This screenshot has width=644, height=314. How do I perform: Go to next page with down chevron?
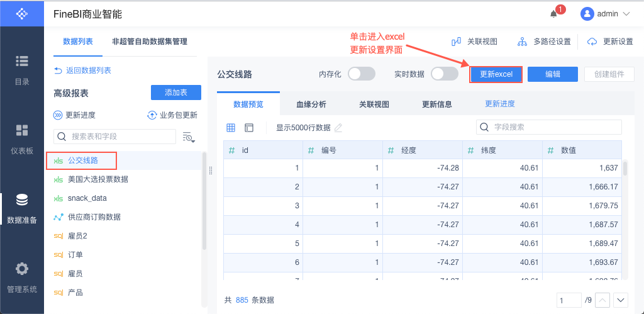tap(621, 300)
